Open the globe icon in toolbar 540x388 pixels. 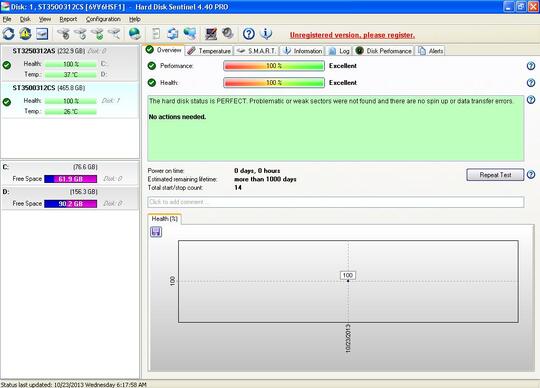(x=135, y=34)
